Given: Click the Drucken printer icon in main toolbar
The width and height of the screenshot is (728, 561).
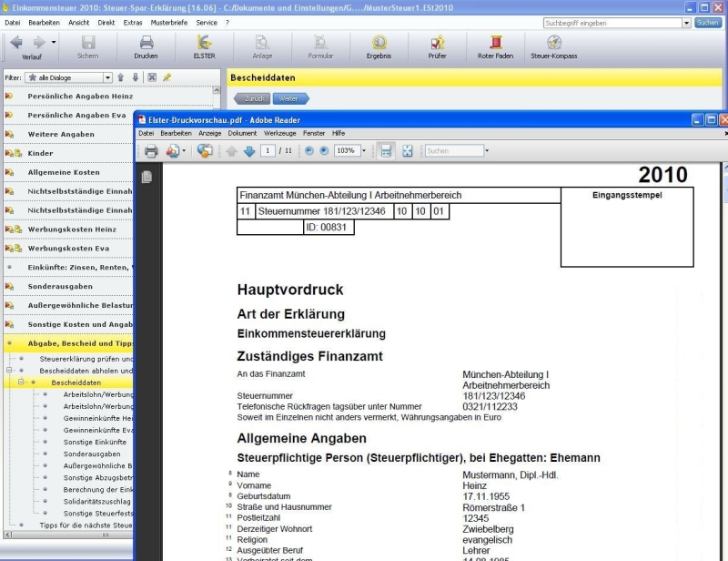Looking at the screenshot, I should 147,43.
